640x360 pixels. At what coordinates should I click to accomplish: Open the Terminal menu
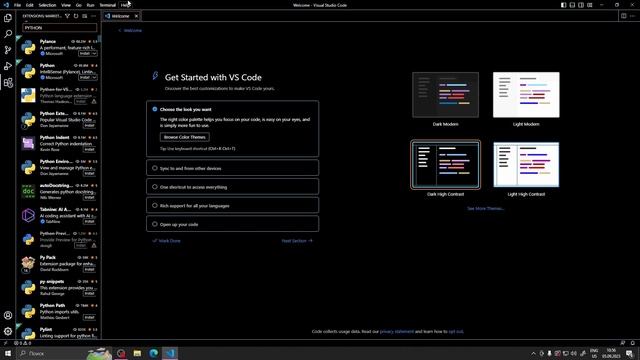(108, 5)
